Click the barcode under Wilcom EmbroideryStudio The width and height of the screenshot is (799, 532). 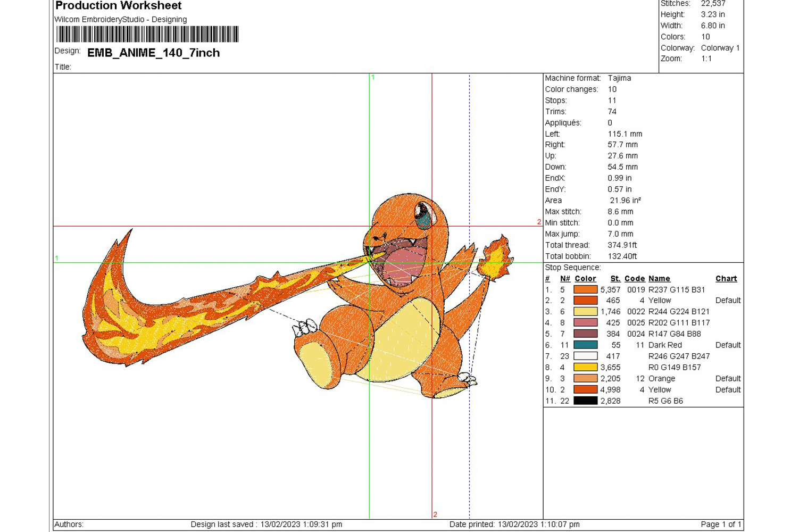[147, 34]
